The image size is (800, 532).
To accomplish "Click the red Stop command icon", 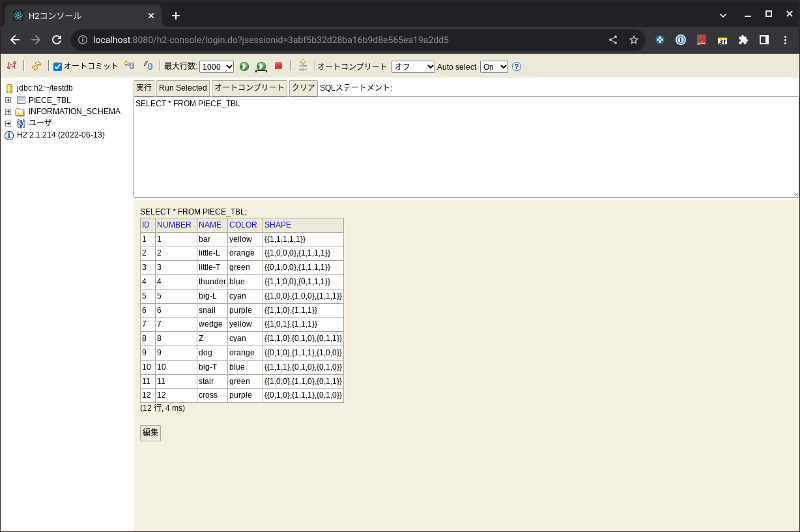I will coord(278,66).
